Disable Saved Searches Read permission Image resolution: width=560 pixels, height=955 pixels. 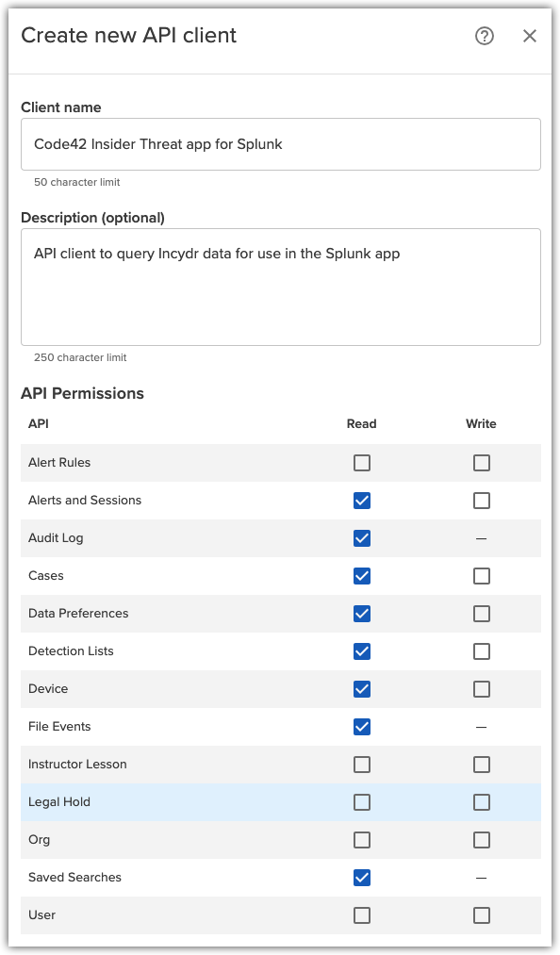pos(361,877)
